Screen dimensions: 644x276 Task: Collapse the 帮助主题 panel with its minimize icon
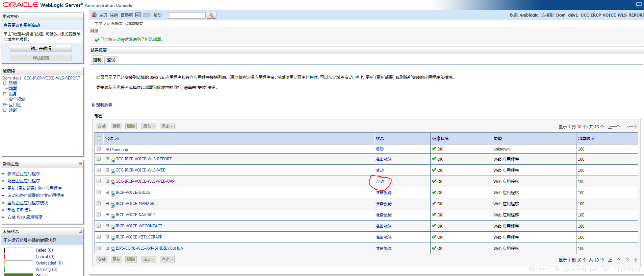tap(80, 164)
